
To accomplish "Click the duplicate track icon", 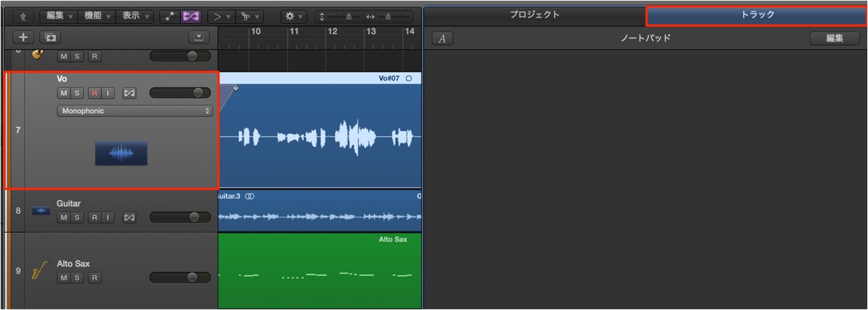I will (x=49, y=38).
